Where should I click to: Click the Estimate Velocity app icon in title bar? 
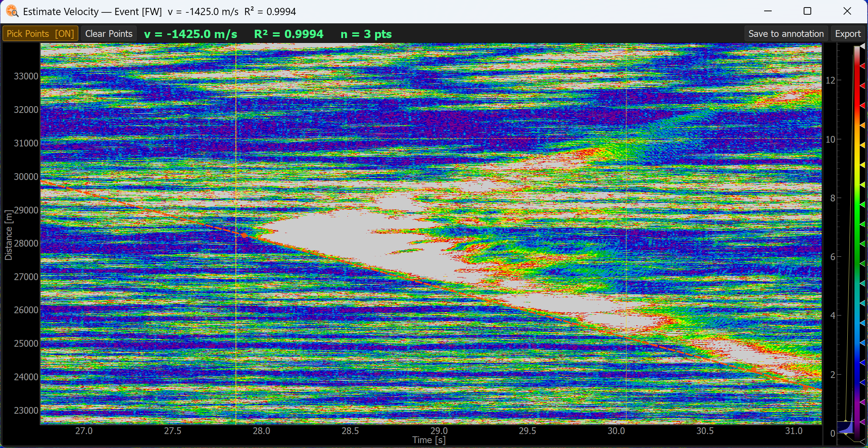[x=12, y=11]
